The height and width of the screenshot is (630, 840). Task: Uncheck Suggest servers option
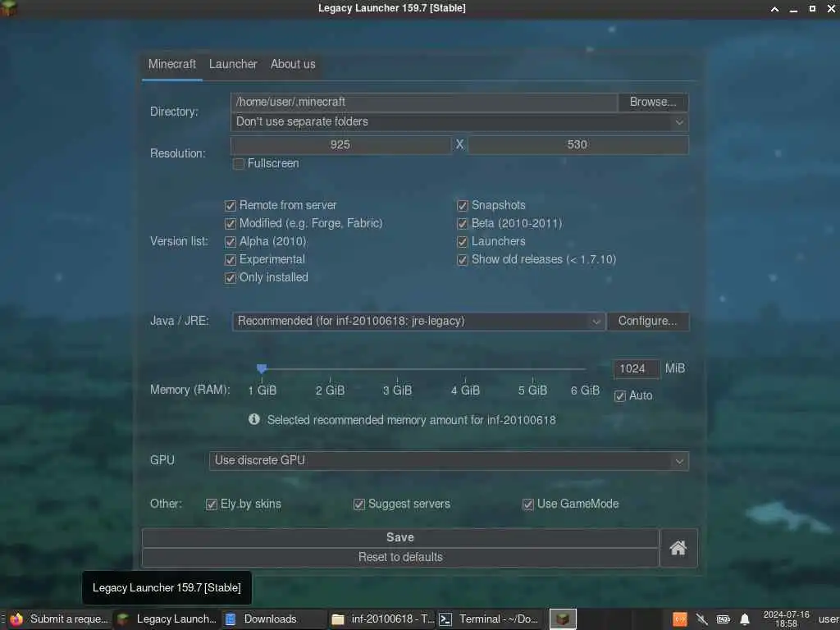[x=359, y=504]
